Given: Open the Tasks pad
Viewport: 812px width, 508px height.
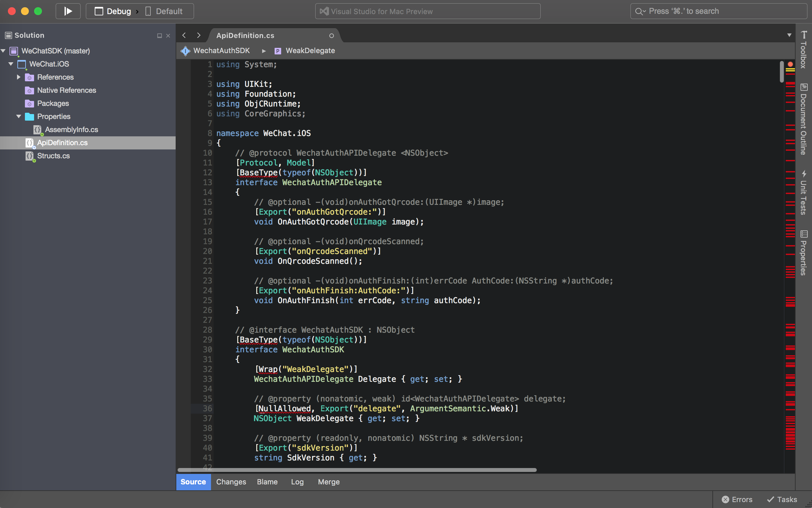Looking at the screenshot, I should tap(782, 499).
